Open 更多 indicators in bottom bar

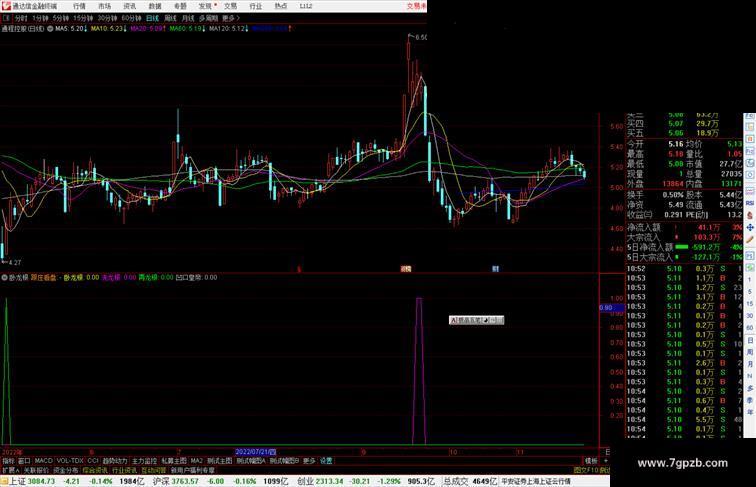pos(309,461)
